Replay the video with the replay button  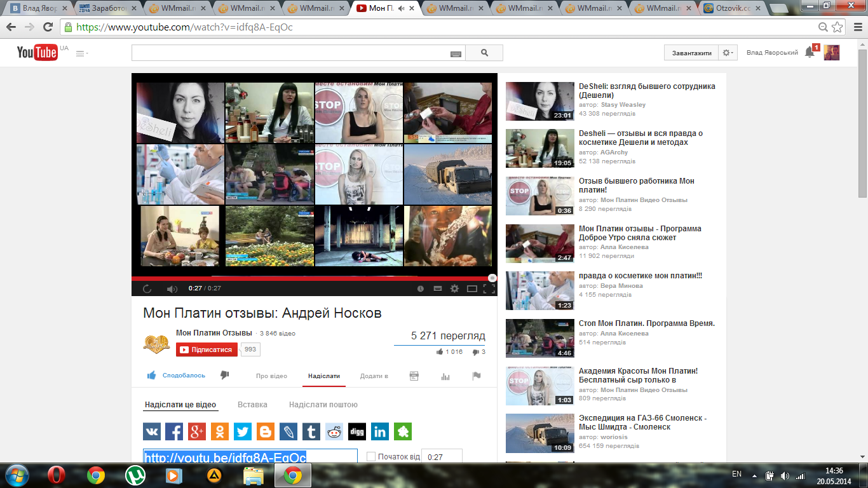click(x=147, y=288)
